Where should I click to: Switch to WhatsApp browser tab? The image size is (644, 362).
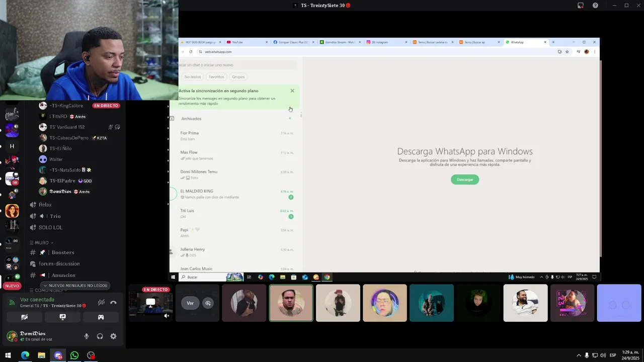pos(525,42)
